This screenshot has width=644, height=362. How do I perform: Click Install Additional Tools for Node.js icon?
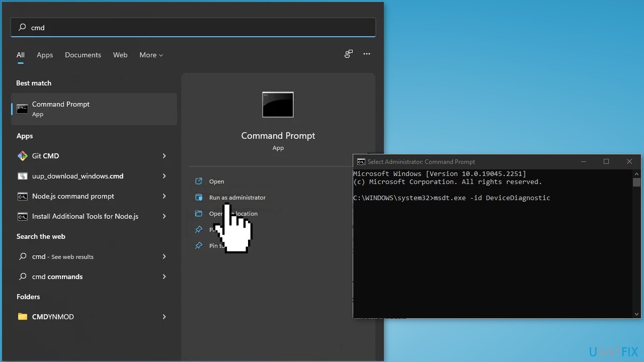click(23, 216)
